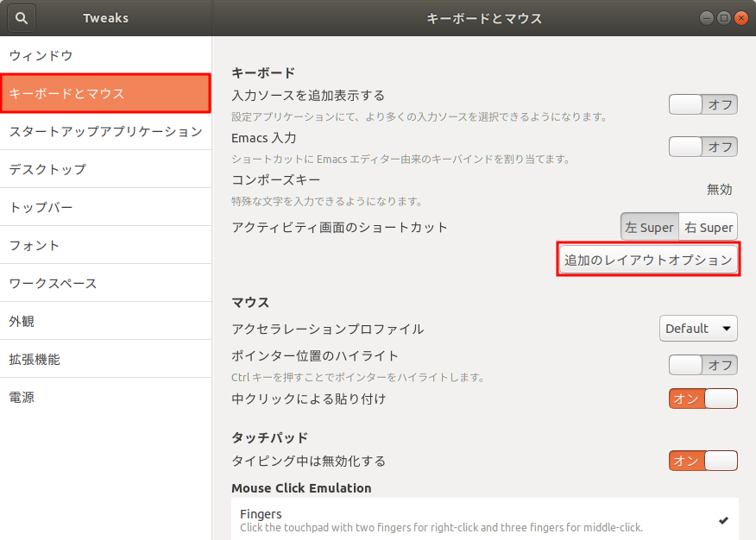Turn off タイピング中は無効化する switch
This screenshot has width=756, height=540.
(x=702, y=461)
